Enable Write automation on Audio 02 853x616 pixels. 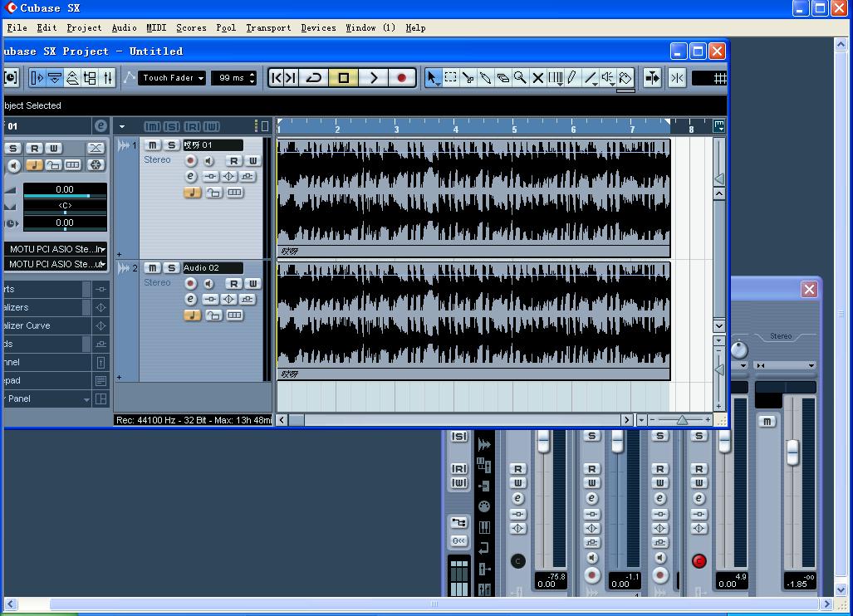(253, 283)
